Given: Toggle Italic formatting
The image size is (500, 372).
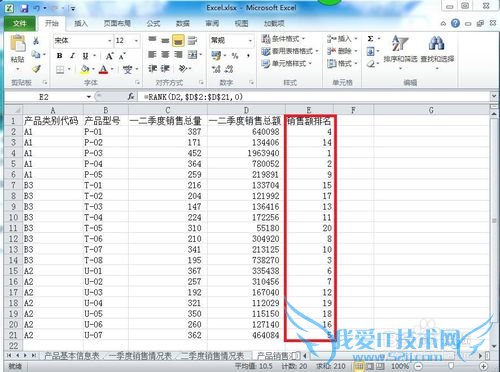Looking at the screenshot, I should (72, 56).
